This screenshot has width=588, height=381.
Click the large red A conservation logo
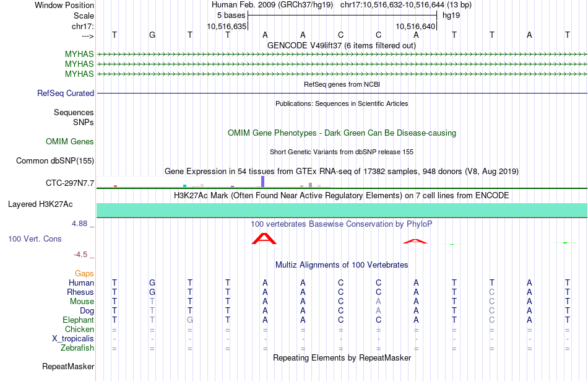point(264,239)
